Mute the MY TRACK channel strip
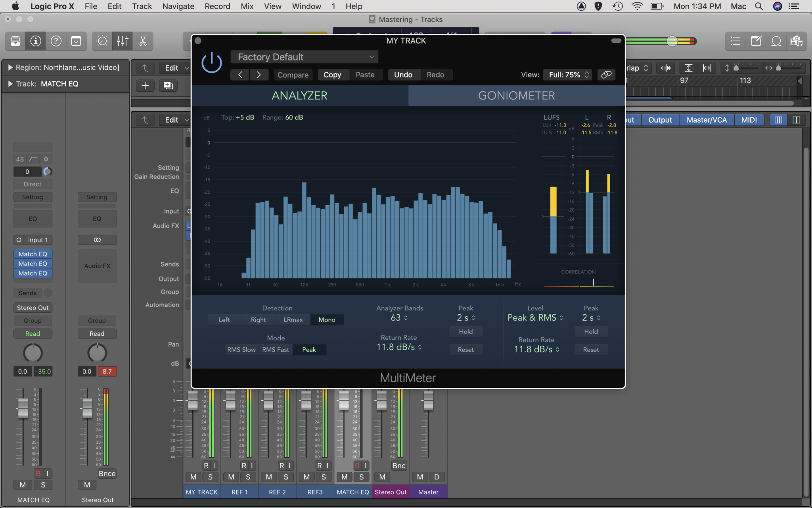This screenshot has height=508, width=812. pos(193,477)
